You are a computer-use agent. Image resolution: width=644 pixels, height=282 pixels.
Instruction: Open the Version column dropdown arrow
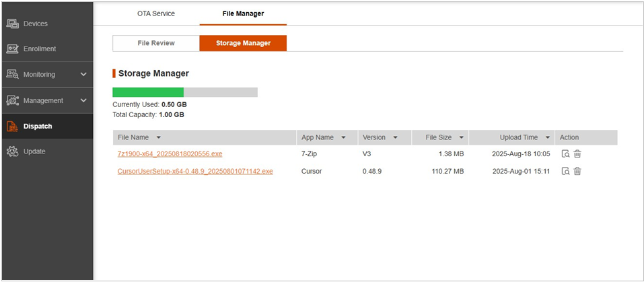395,137
